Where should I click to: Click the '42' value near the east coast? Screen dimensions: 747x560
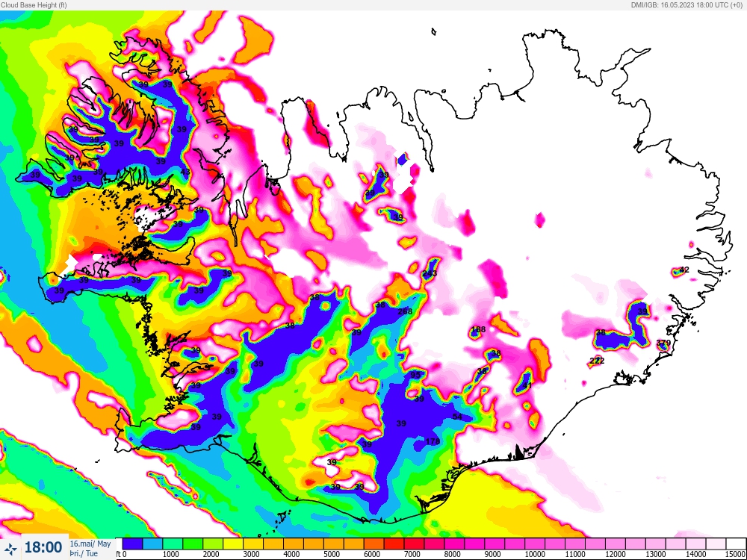click(x=684, y=270)
